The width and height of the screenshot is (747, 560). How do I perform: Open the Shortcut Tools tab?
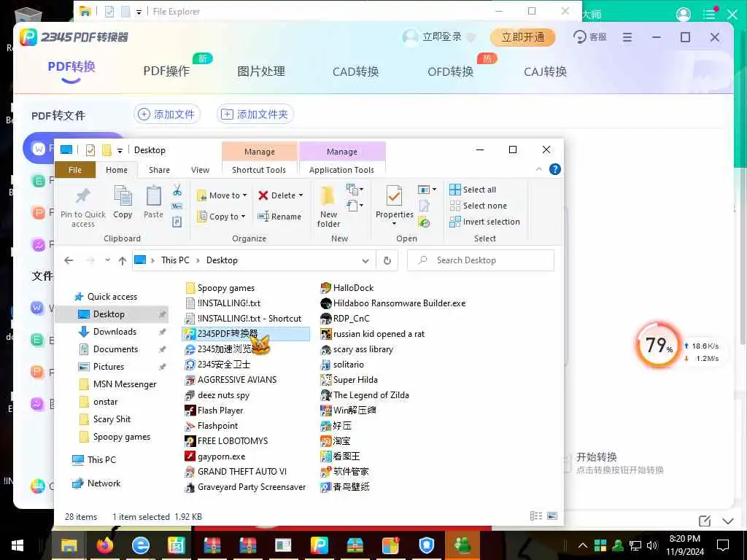(259, 170)
